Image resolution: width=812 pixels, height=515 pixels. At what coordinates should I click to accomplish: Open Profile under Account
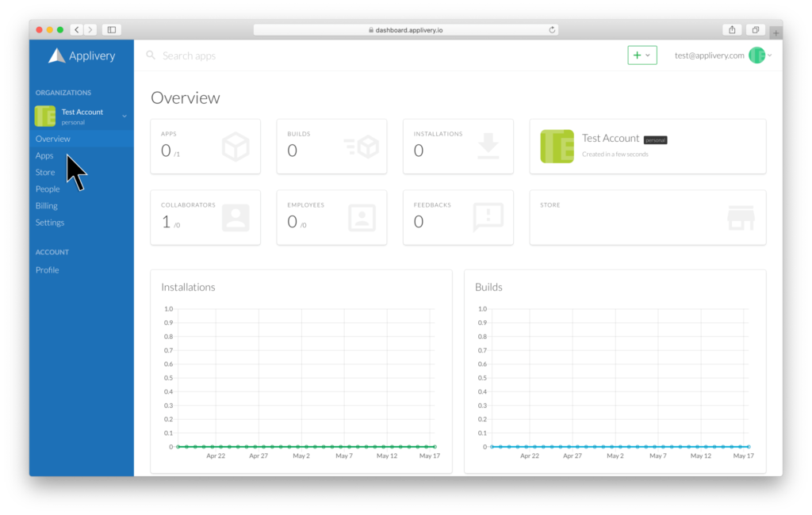click(x=47, y=270)
